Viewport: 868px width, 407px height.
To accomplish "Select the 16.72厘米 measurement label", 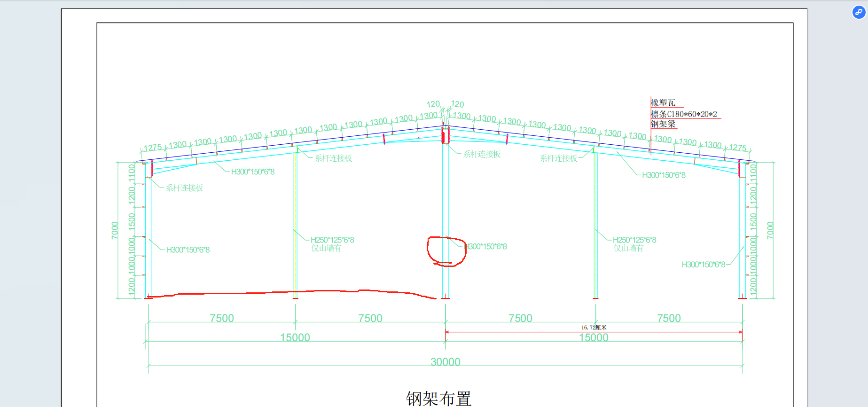I will [594, 328].
